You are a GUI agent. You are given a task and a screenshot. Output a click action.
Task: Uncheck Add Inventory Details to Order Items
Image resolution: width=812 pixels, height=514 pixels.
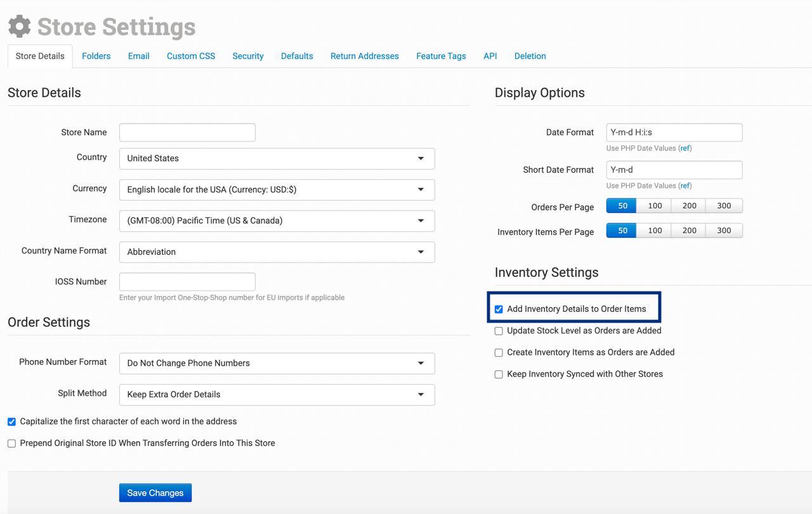(x=499, y=309)
